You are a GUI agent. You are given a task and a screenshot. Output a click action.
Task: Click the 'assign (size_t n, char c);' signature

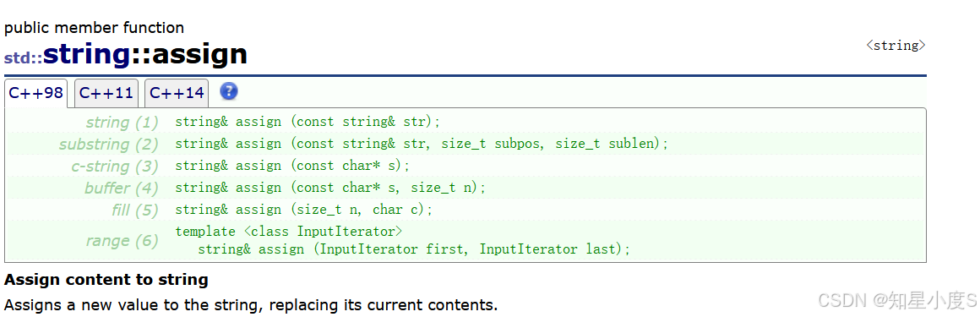(304, 210)
